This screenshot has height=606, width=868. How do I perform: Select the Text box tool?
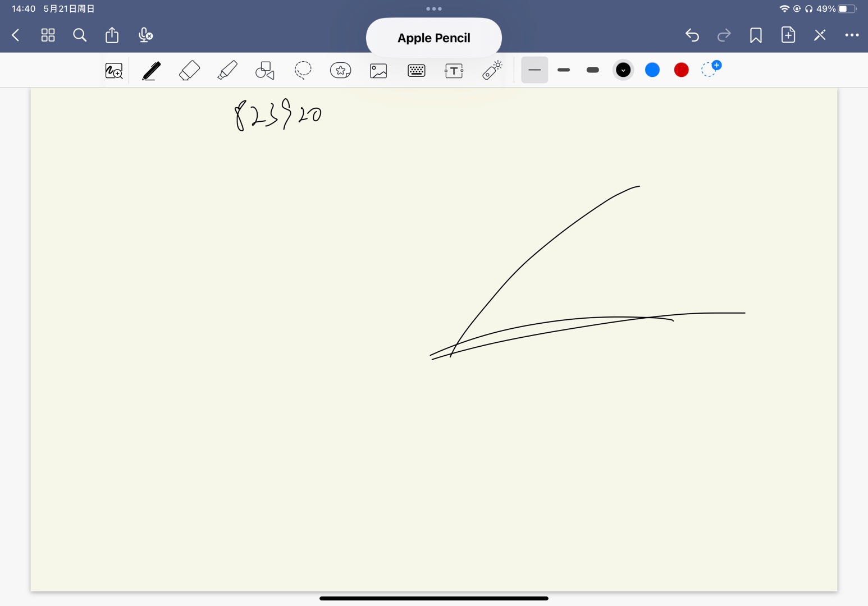click(454, 71)
